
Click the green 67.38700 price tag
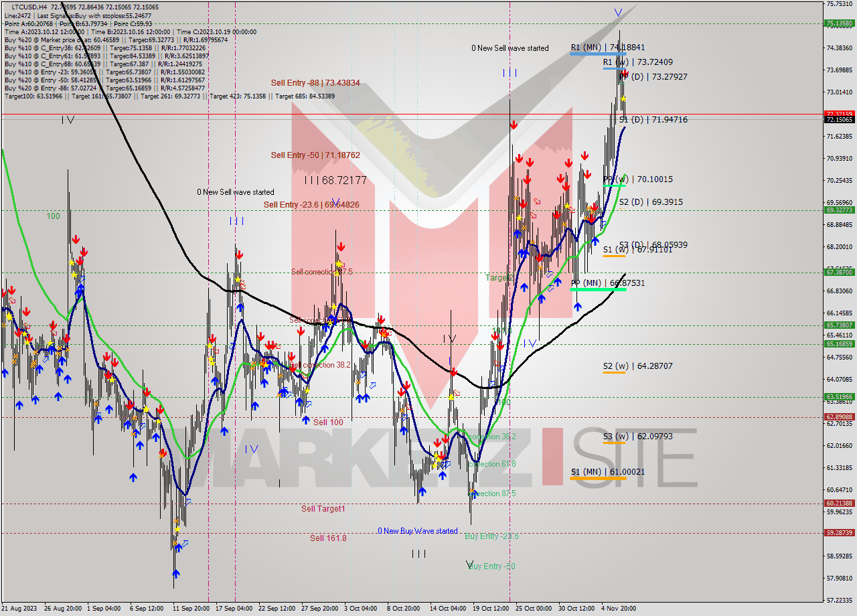839,272
